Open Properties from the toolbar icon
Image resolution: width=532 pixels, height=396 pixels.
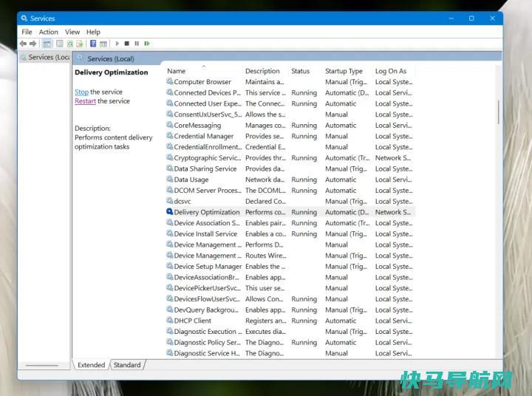[x=60, y=44]
